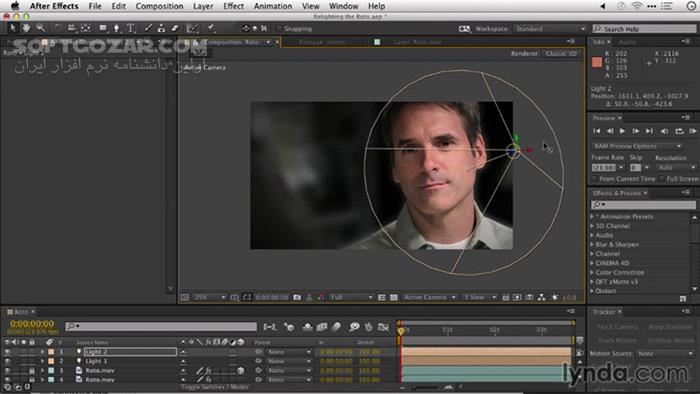Enable Full Screen checkbox in Preview
The width and height of the screenshot is (700, 394).
click(662, 179)
